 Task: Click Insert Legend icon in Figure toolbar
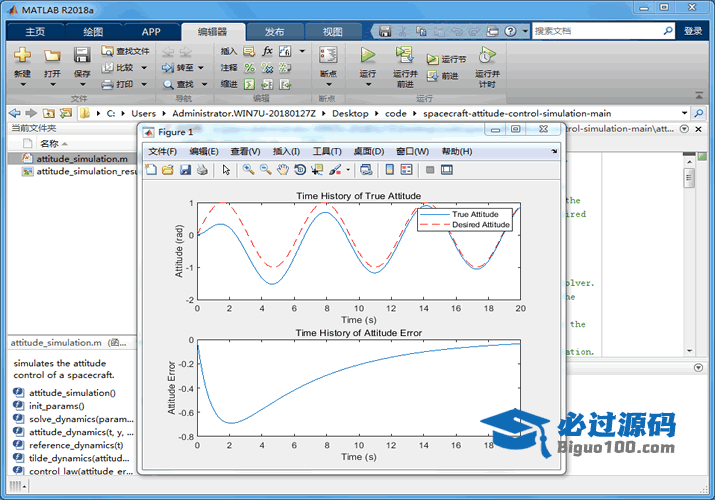tap(406, 170)
